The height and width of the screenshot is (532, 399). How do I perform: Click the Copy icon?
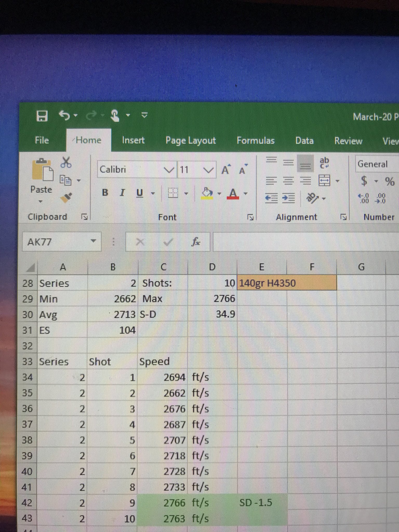pyautogui.click(x=65, y=180)
